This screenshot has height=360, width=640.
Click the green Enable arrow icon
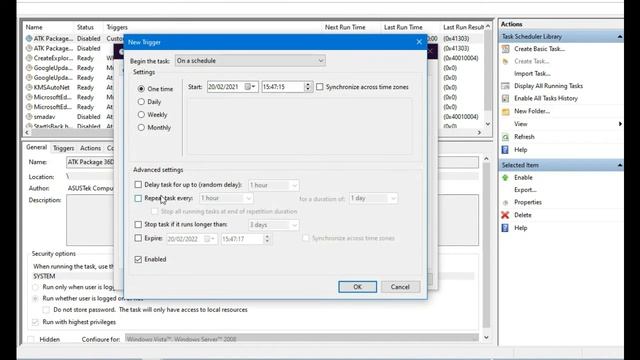tap(505, 178)
